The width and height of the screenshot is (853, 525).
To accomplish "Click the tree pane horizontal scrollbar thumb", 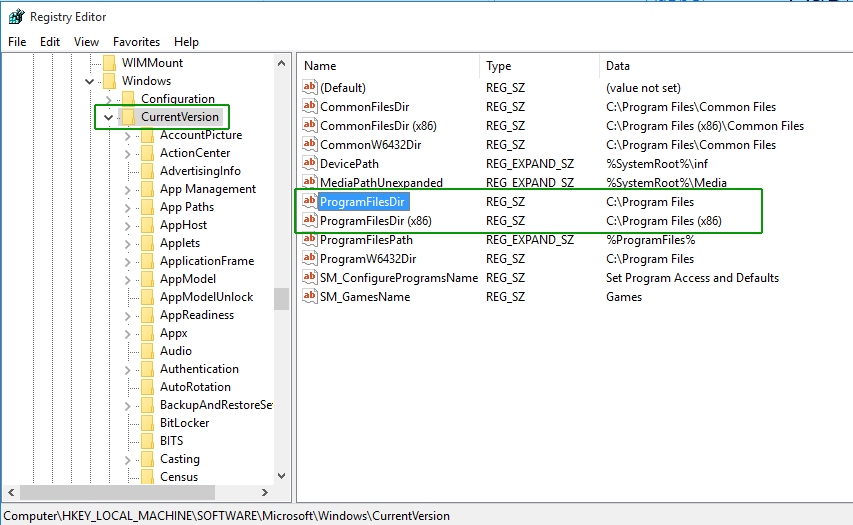I will pyautogui.click(x=118, y=492).
